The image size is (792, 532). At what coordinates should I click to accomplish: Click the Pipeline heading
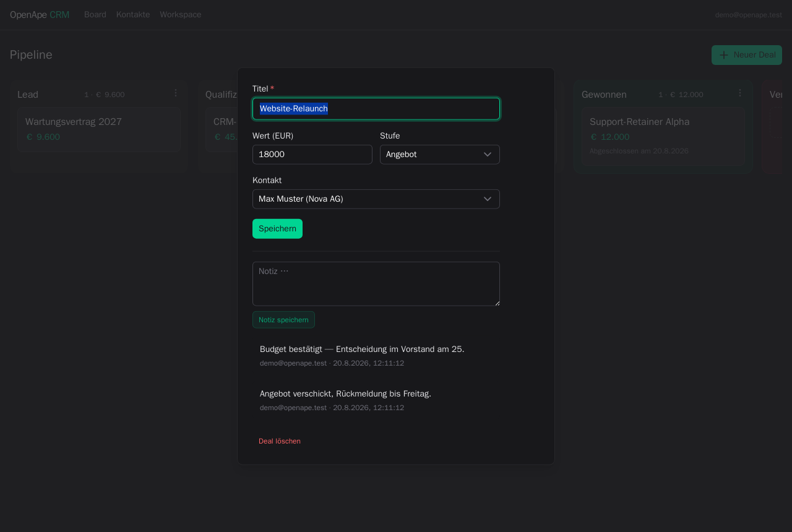(31, 55)
